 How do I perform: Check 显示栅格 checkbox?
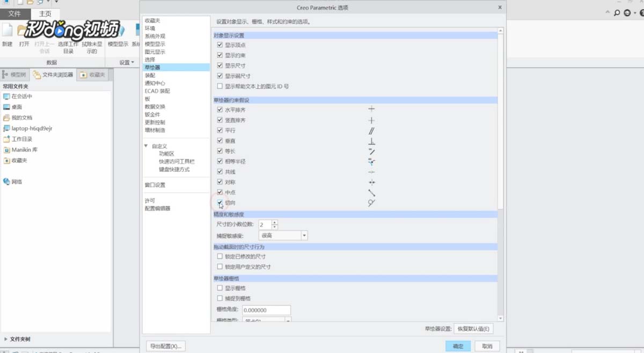pyautogui.click(x=219, y=288)
